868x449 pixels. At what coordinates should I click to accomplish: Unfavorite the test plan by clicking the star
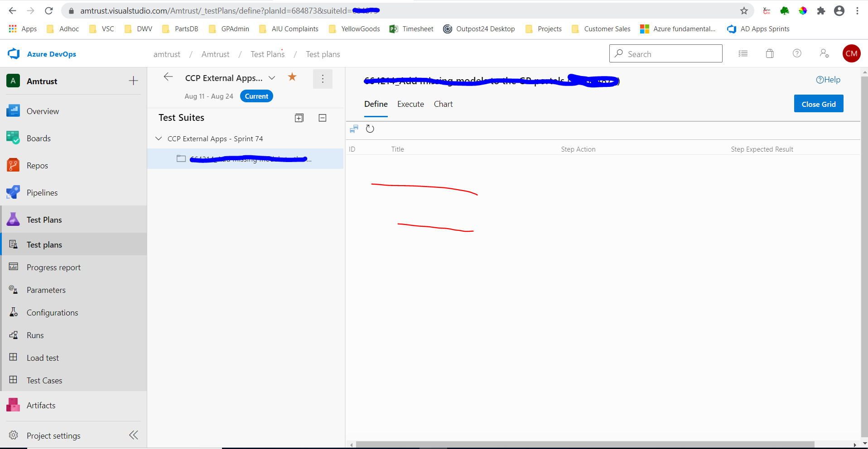293,77
